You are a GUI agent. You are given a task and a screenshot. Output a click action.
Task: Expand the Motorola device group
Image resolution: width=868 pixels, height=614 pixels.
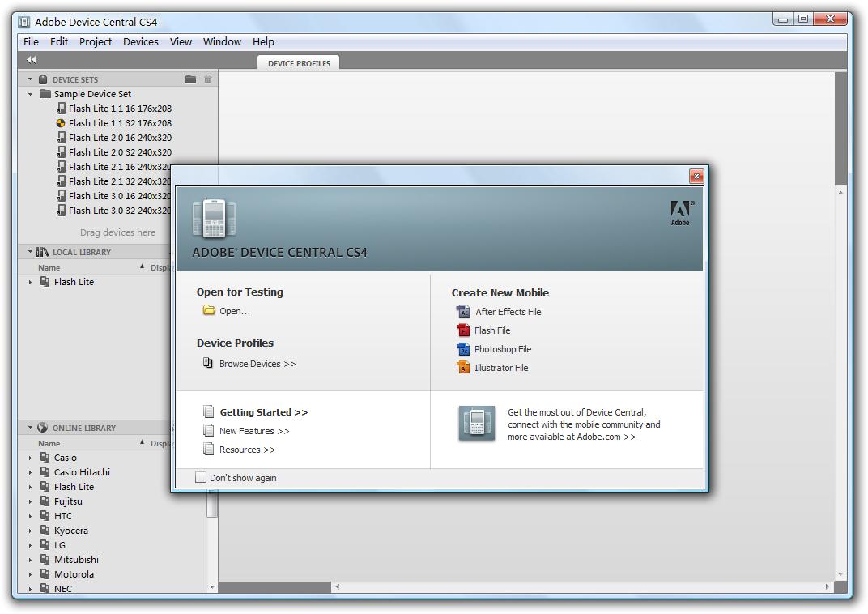click(31, 574)
